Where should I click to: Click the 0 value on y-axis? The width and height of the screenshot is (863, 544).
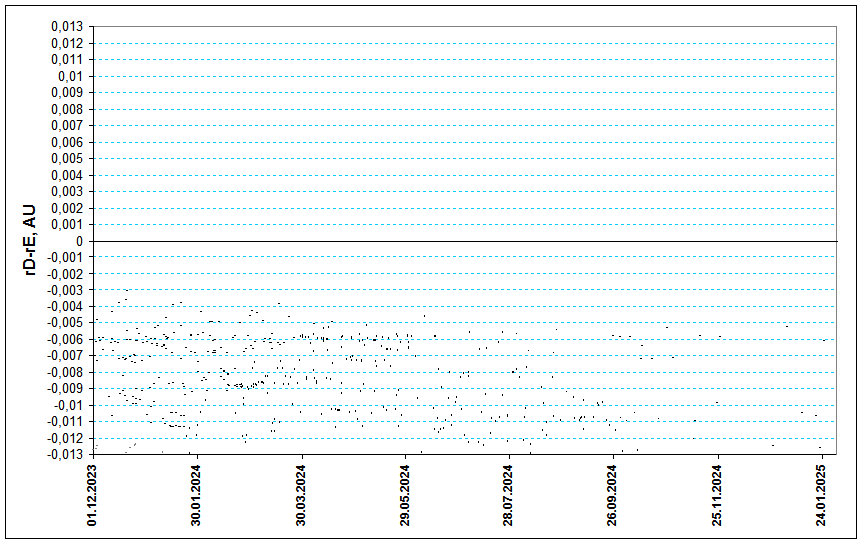point(80,241)
